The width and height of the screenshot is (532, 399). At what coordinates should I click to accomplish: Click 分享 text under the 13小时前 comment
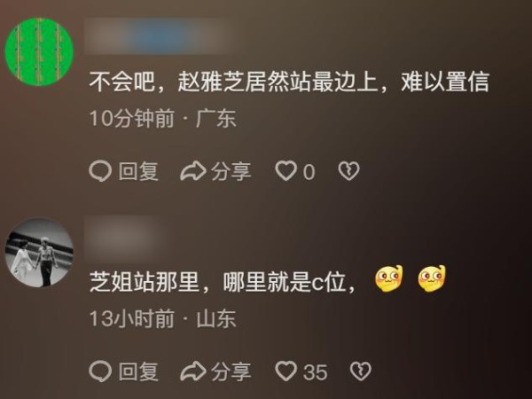231,372
